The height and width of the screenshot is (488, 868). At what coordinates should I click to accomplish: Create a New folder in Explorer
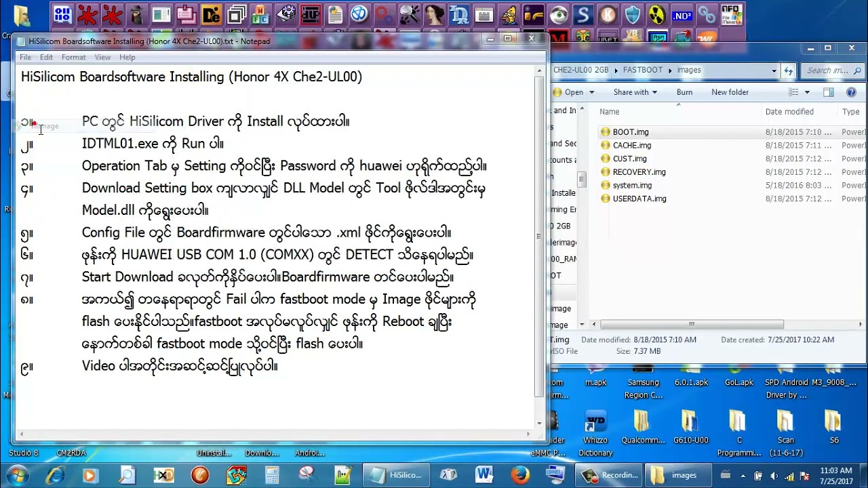[730, 92]
